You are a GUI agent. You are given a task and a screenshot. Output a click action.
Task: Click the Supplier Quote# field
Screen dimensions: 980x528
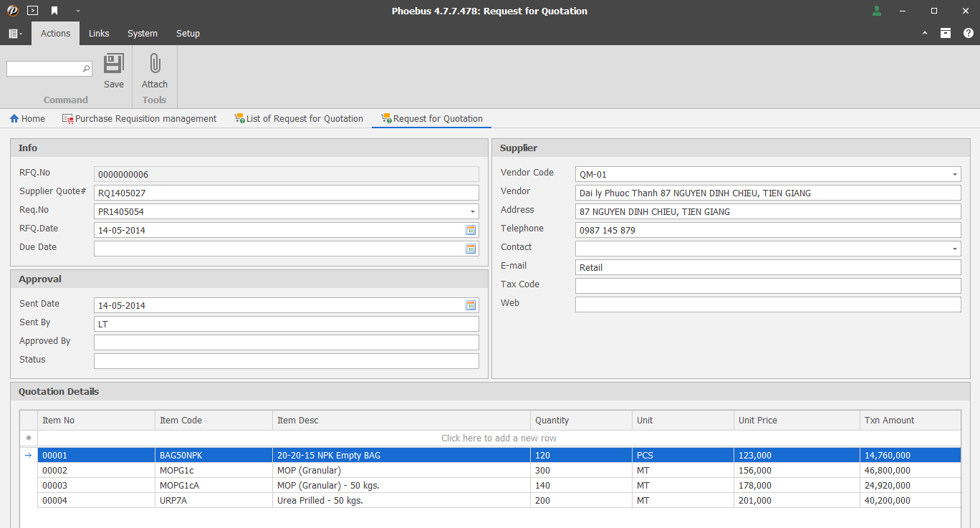[x=287, y=193]
